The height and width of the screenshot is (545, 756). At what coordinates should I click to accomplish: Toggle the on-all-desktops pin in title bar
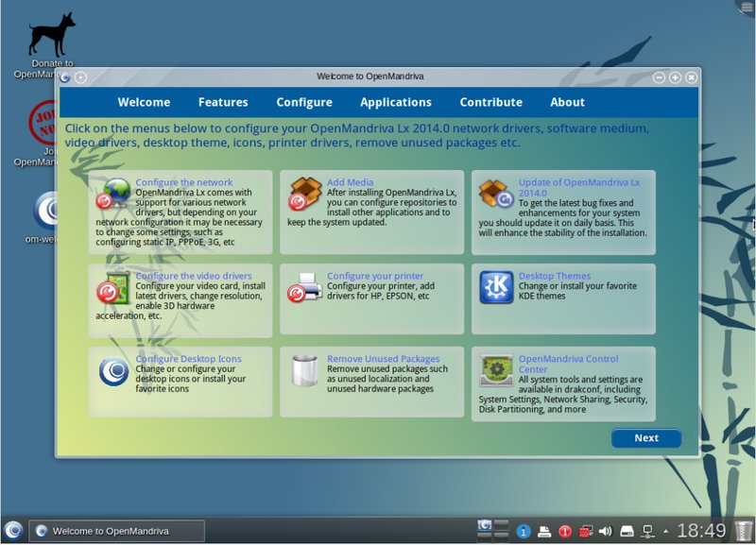80,77
